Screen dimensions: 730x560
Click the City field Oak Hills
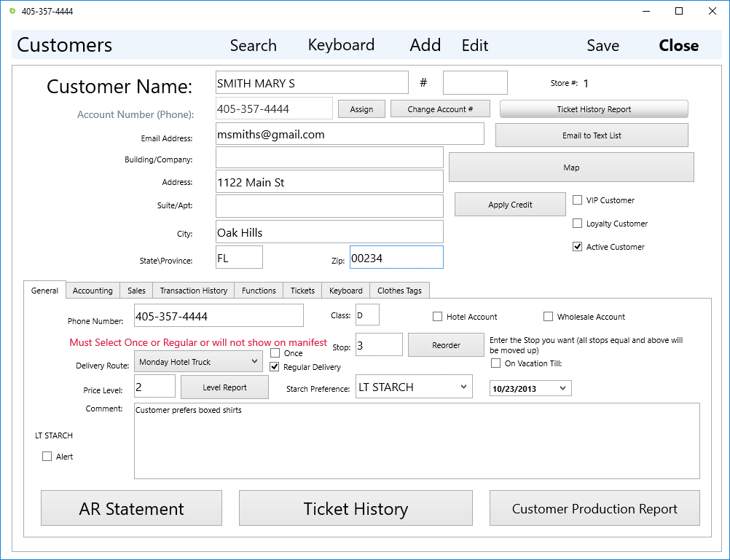coord(329,232)
